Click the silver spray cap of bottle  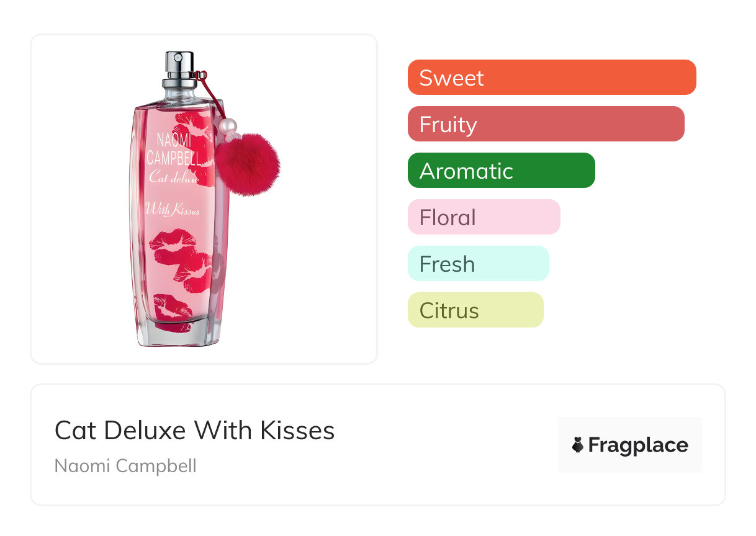pyautogui.click(x=179, y=69)
